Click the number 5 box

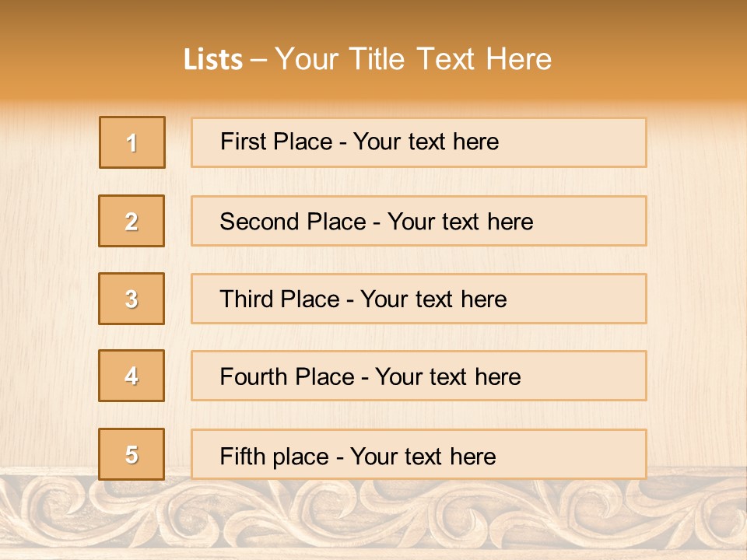pyautogui.click(x=132, y=454)
